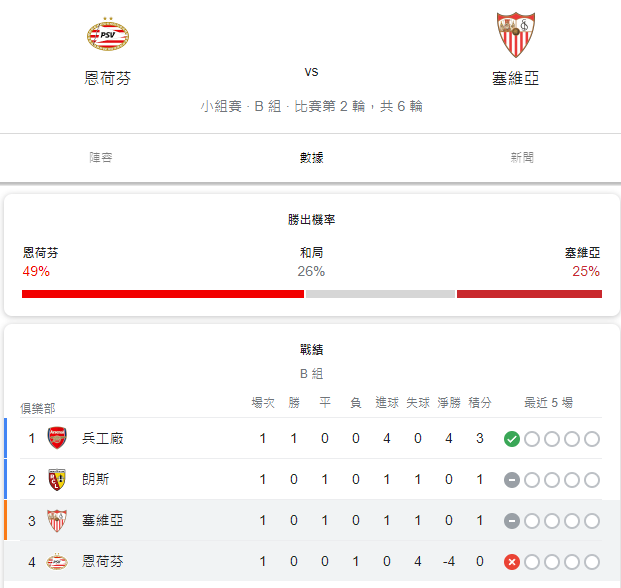
Task: Click Arsenal's green win result icon
Action: click(x=512, y=439)
